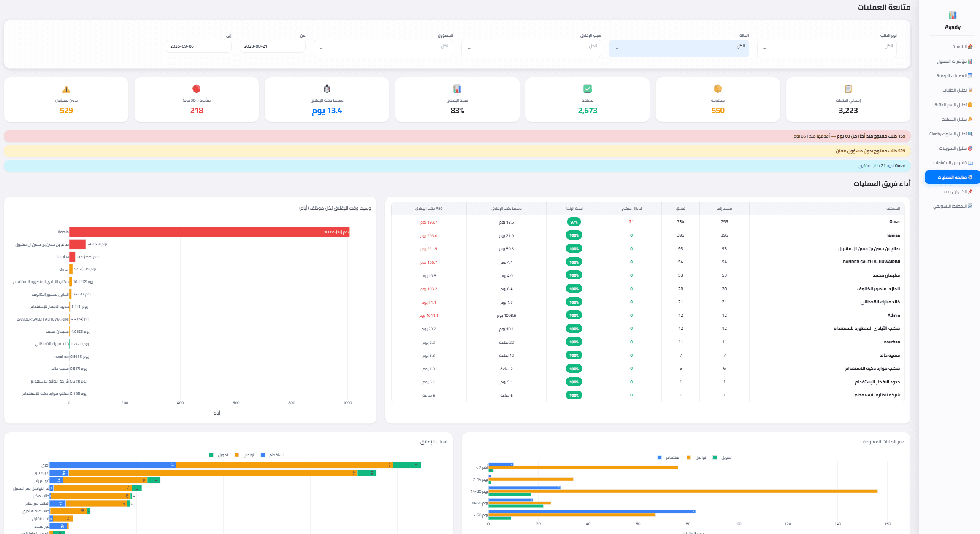Viewport: 980px width, 534px height.
Task: Click the gear icon on متابعة العمليات
Action: [970, 178]
